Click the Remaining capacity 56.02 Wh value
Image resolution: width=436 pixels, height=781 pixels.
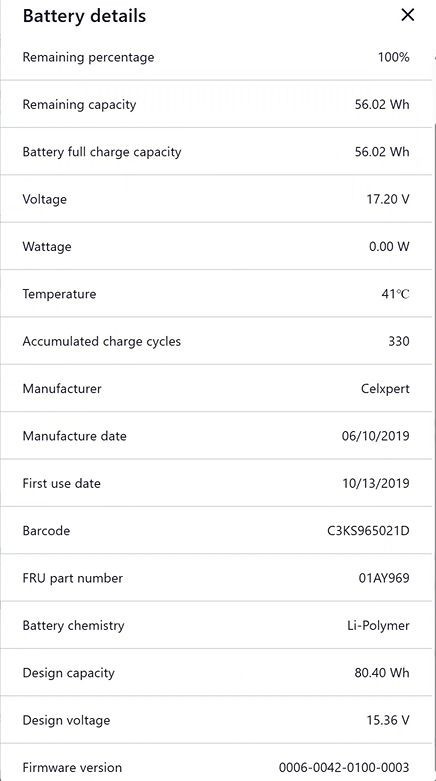382,104
